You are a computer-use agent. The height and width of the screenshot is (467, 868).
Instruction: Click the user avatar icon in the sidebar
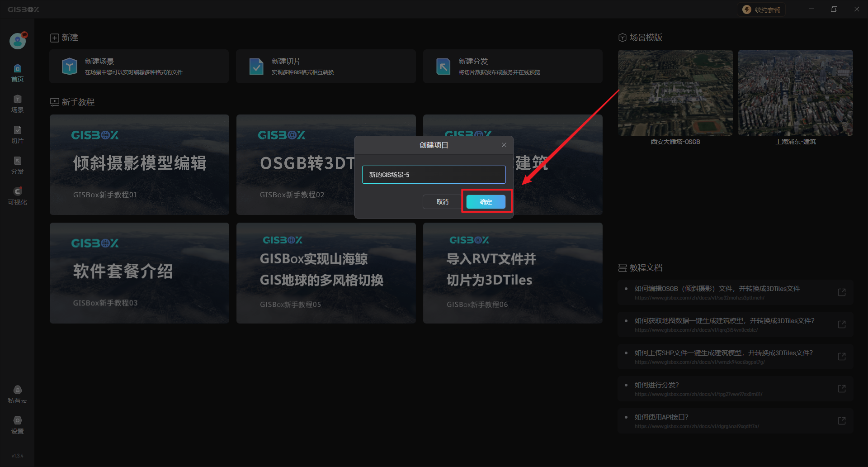[18, 41]
